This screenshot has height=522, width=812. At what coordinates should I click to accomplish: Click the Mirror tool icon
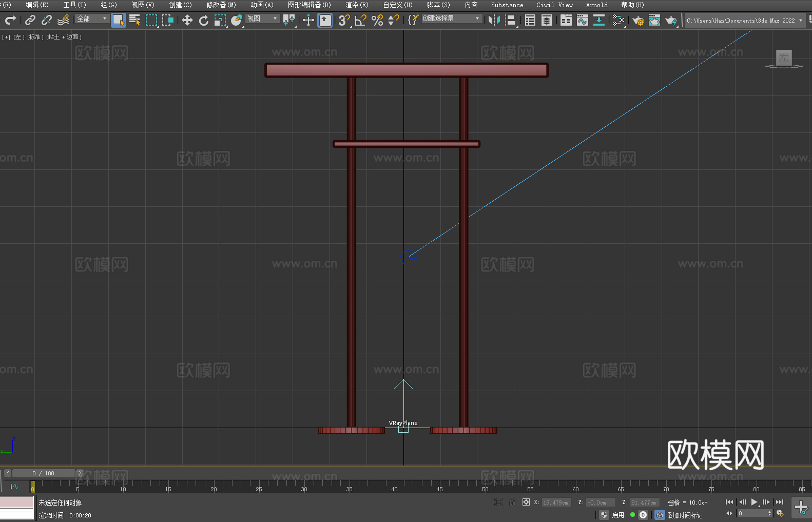[x=494, y=21]
